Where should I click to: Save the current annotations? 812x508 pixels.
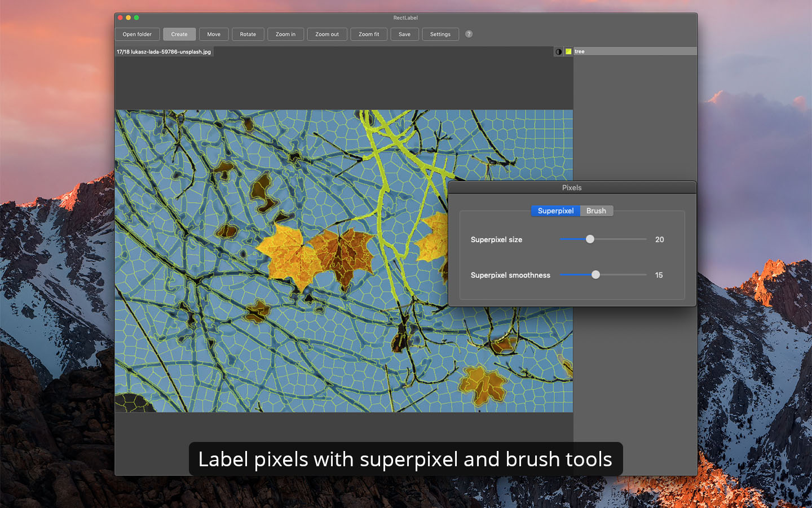pyautogui.click(x=404, y=34)
